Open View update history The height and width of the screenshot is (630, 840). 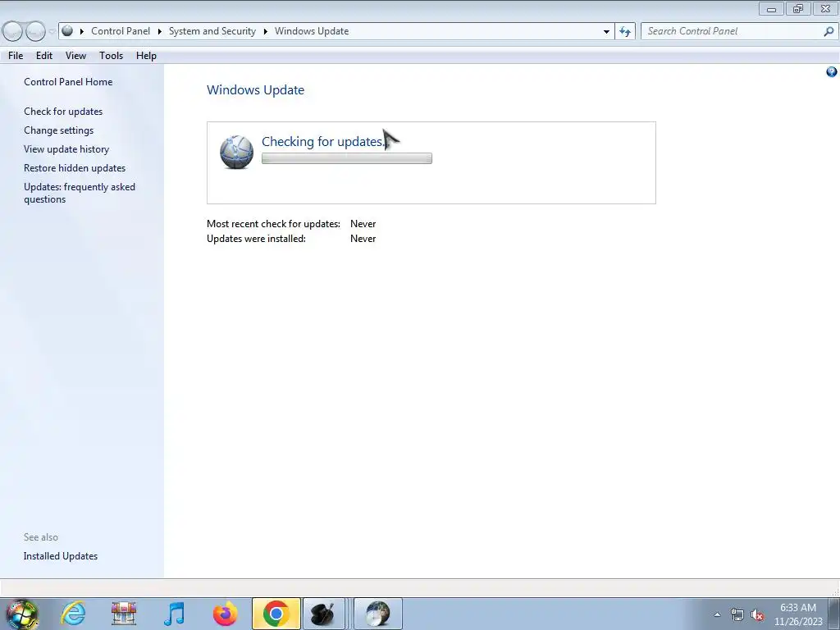coord(66,149)
